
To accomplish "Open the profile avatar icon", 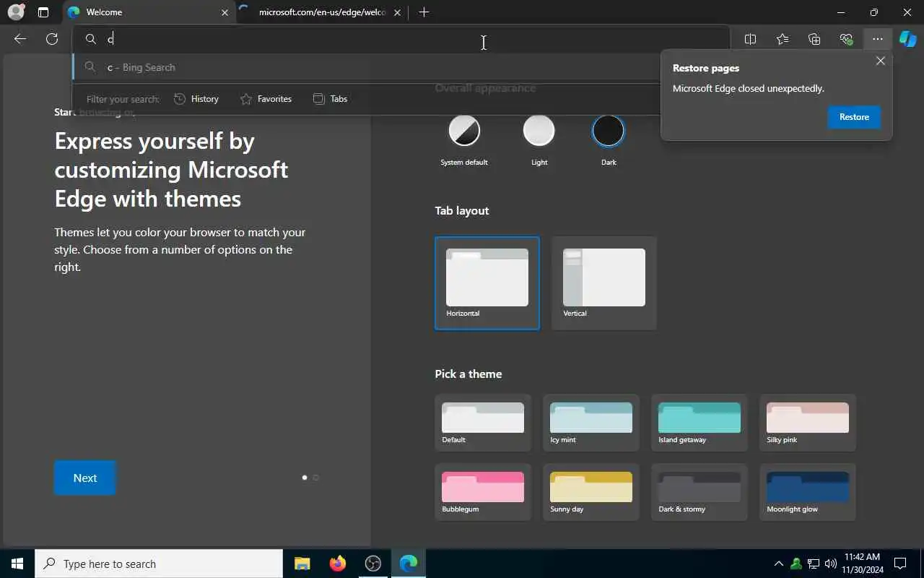I will click(x=16, y=12).
